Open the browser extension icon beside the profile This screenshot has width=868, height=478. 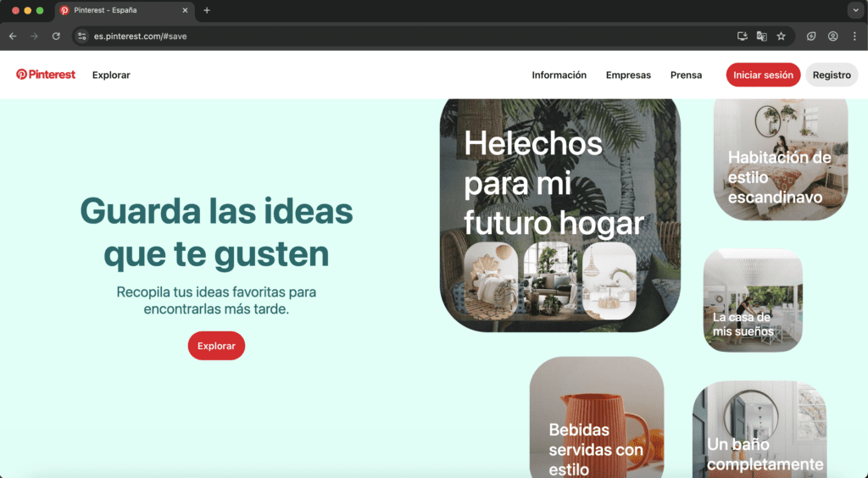tap(811, 36)
